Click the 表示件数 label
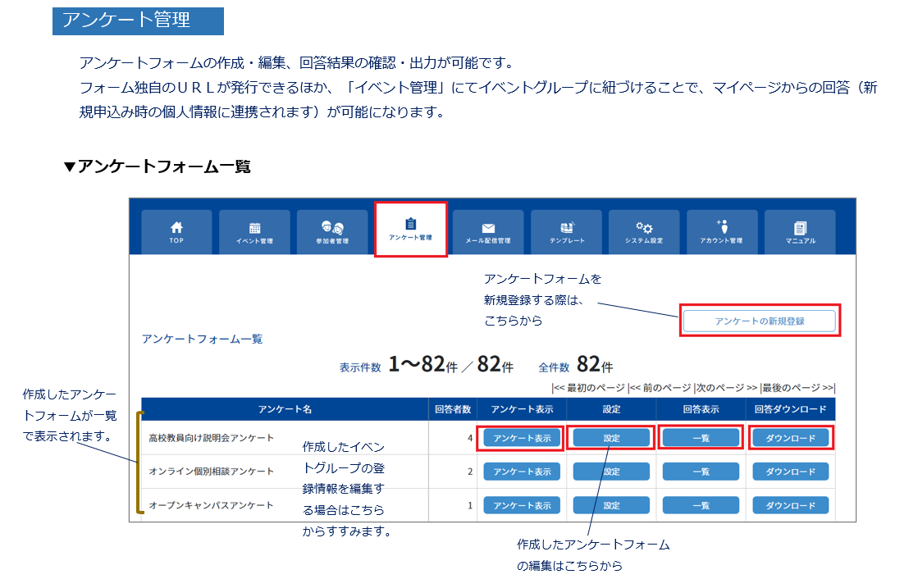 [x=360, y=367]
